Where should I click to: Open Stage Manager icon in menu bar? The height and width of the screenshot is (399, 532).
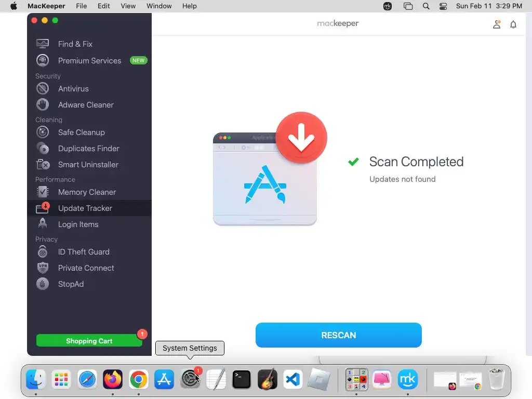coord(408,6)
